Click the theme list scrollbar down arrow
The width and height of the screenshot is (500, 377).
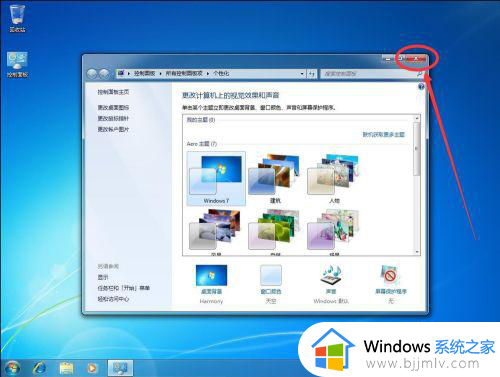tap(417, 252)
